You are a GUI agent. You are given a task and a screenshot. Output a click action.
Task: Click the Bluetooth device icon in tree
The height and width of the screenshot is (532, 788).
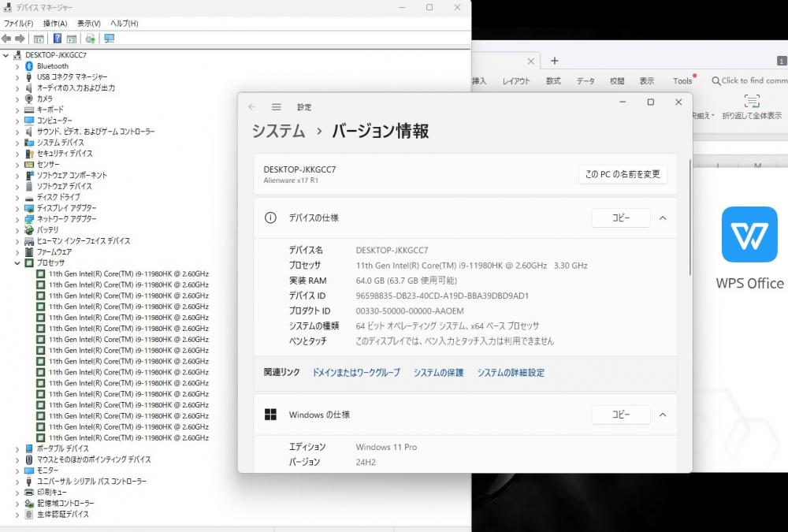tap(29, 66)
